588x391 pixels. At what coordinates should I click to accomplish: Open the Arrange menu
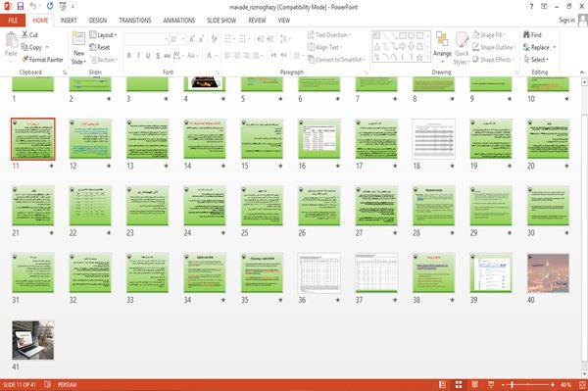(x=442, y=48)
